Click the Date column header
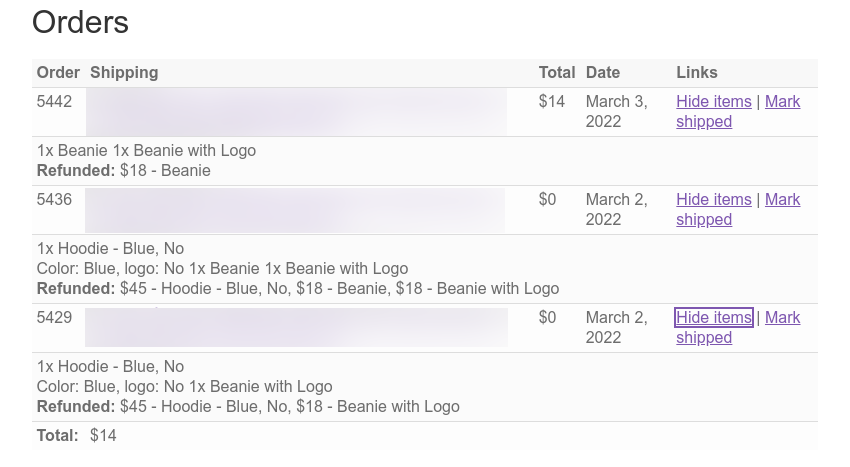The image size is (850, 467). [603, 73]
